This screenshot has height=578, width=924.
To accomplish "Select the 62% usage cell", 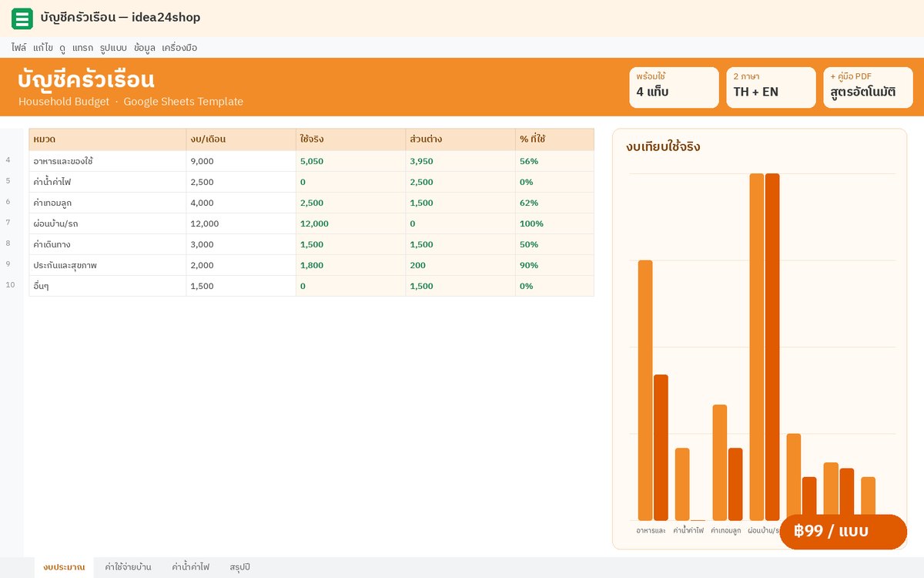I will coord(554,203).
